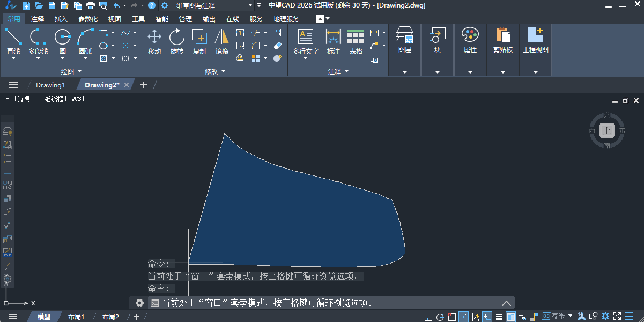Open the 插入 ribbon tab

[61, 19]
